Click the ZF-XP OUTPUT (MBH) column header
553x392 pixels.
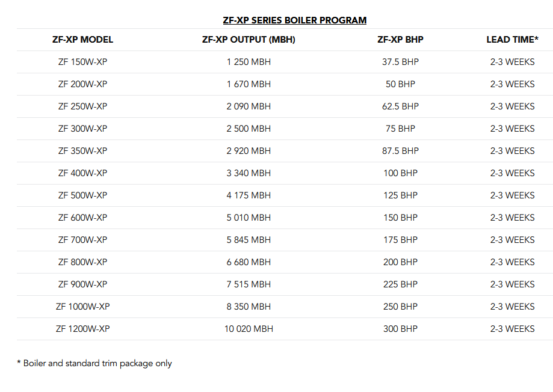(x=249, y=40)
